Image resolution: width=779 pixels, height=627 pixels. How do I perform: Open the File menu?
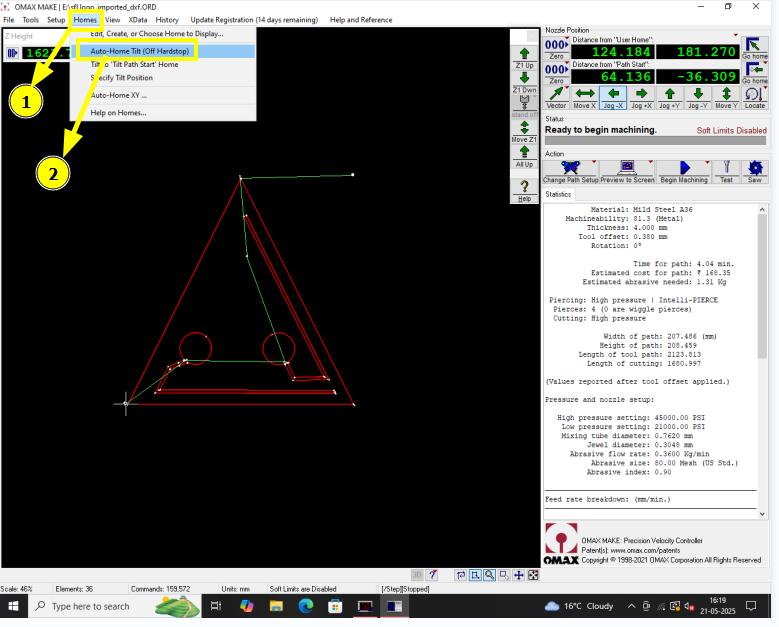[x=9, y=20]
